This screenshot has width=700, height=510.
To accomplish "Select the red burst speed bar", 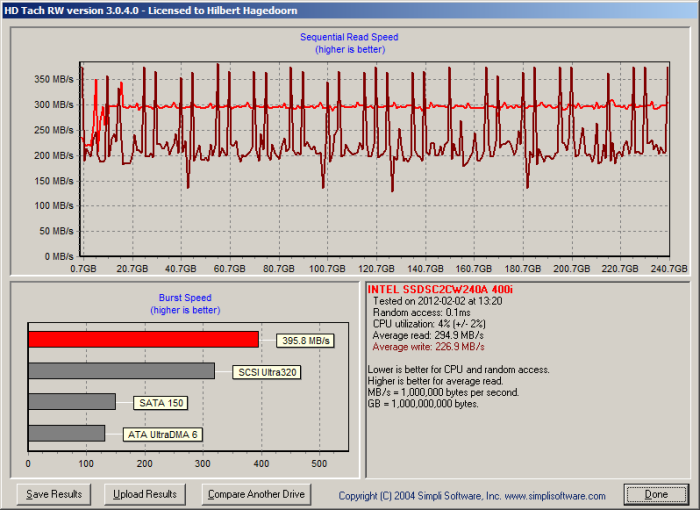I will pyautogui.click(x=143, y=339).
